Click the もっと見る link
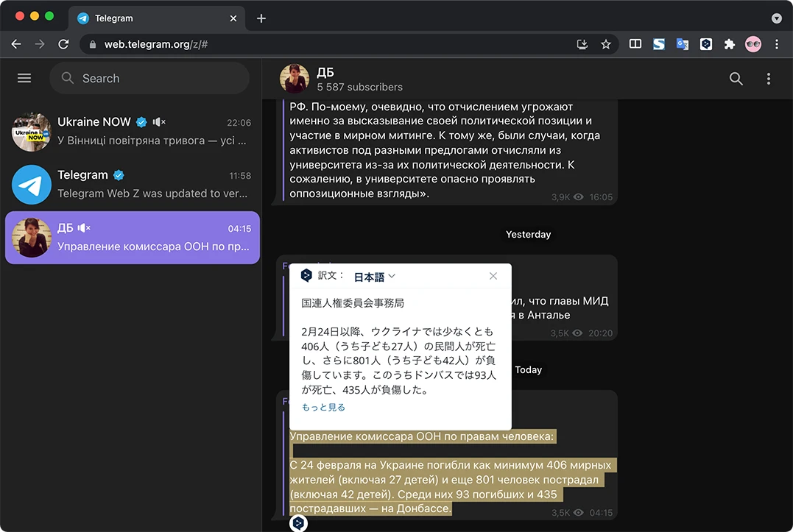This screenshot has width=793, height=532. pyautogui.click(x=323, y=407)
